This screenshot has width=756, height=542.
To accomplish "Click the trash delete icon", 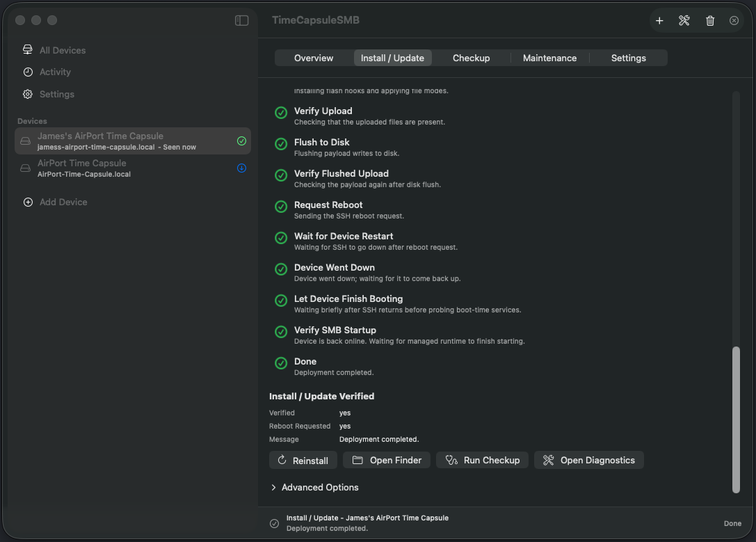I will tap(709, 21).
